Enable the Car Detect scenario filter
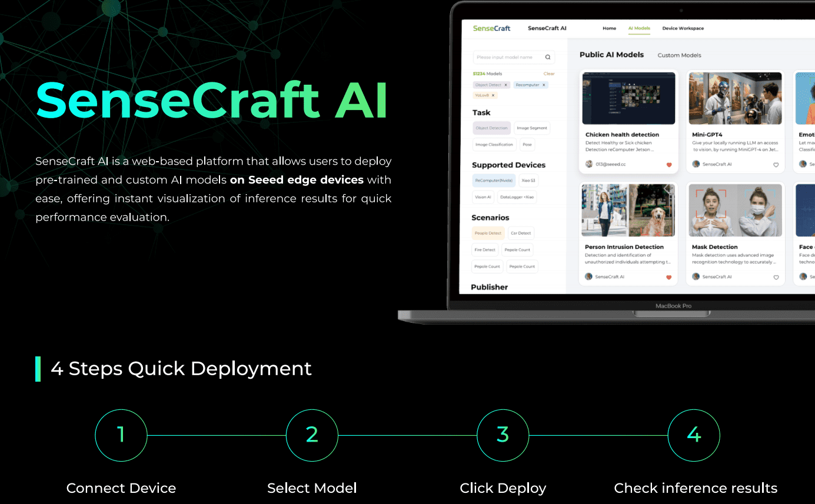Viewport: 815px width, 504px height. pyautogui.click(x=521, y=233)
